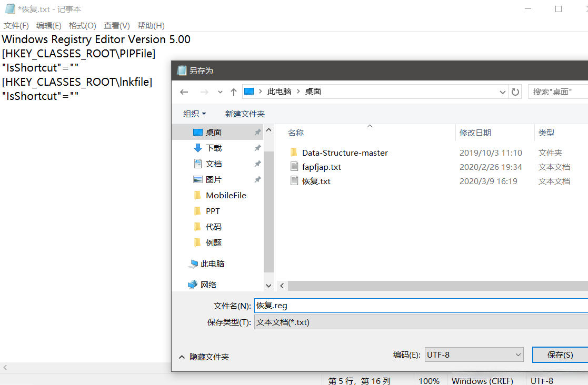This screenshot has width=588, height=385.
Task: Click pin icon next to 下载
Action: pyautogui.click(x=257, y=148)
